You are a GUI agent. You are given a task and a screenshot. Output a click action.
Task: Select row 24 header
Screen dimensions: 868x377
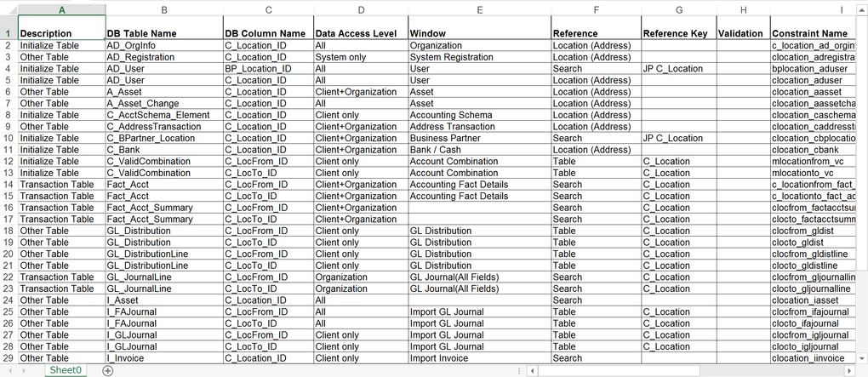(x=8, y=300)
